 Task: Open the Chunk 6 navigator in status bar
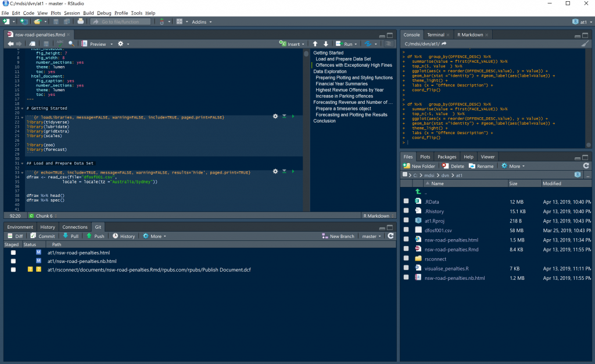pos(43,216)
